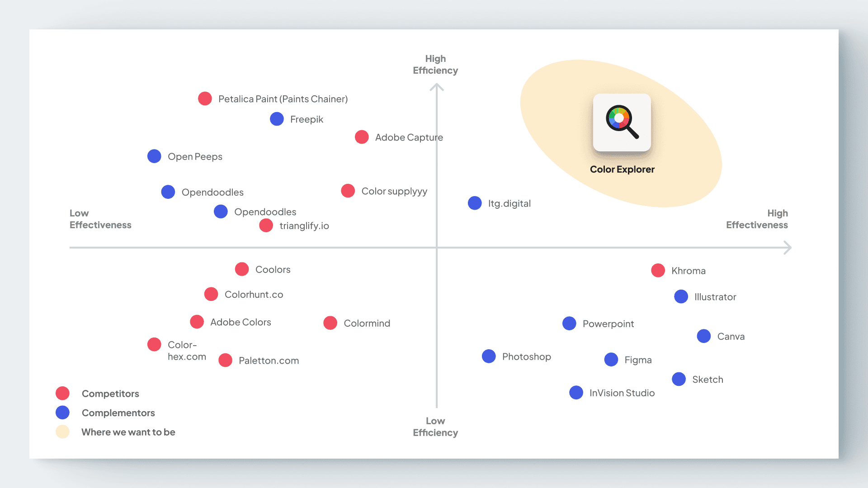
Task: Select the blue dot next to Figma
Action: pos(611,360)
